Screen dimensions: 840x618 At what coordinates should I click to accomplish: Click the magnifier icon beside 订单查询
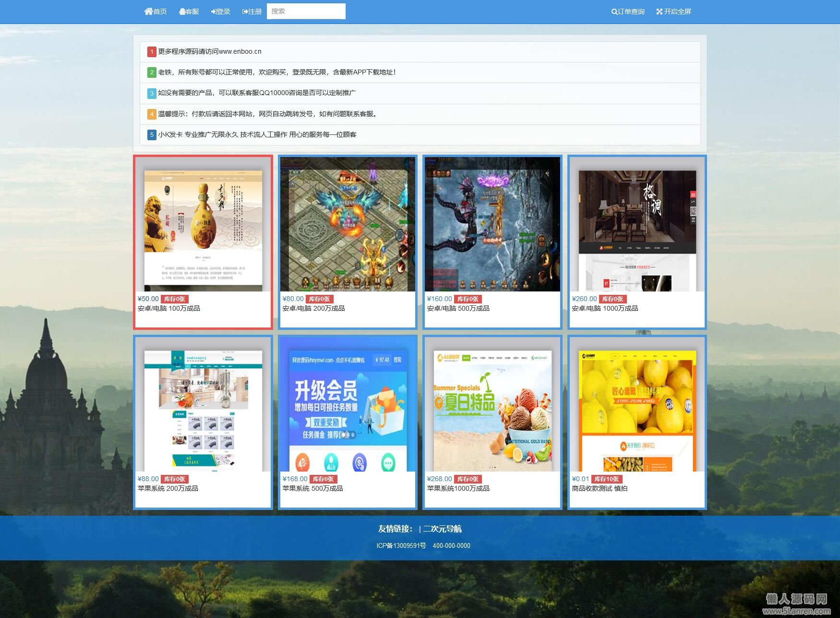614,12
